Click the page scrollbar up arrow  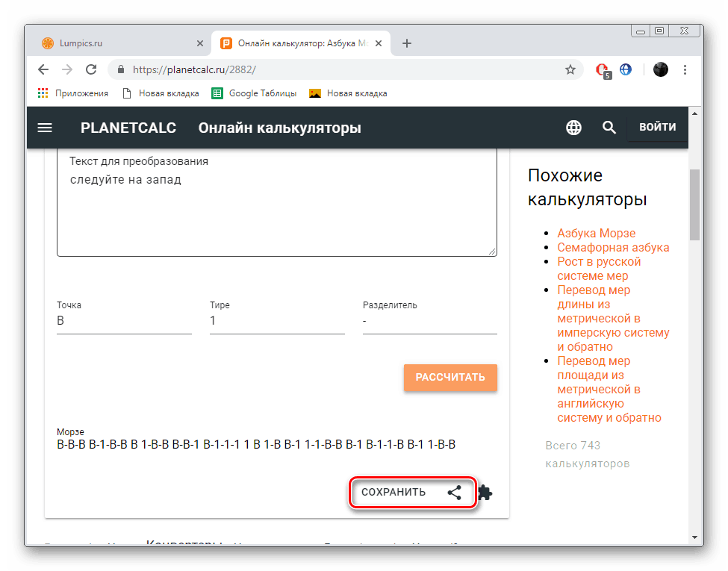(x=694, y=113)
